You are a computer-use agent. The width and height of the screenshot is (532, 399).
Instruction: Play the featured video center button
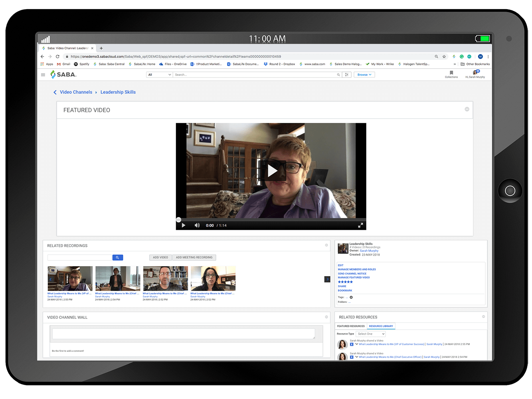[272, 171]
